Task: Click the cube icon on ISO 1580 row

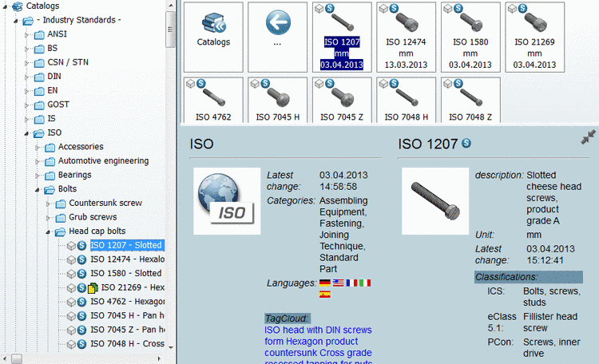Action: point(71,274)
